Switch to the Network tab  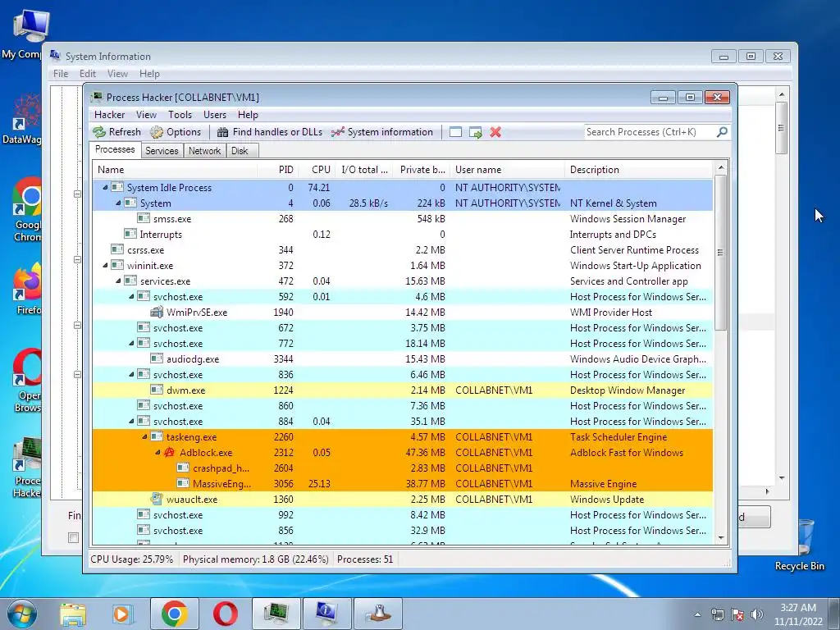204,151
